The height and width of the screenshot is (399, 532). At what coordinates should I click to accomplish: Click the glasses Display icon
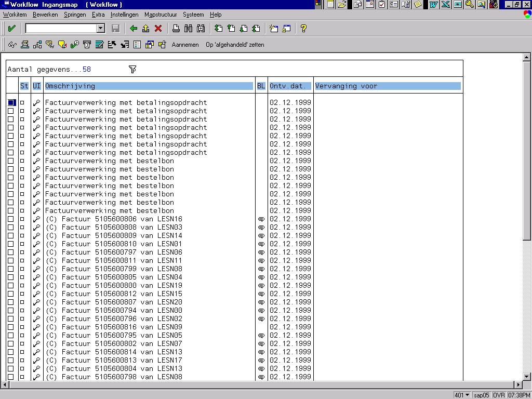(12, 45)
